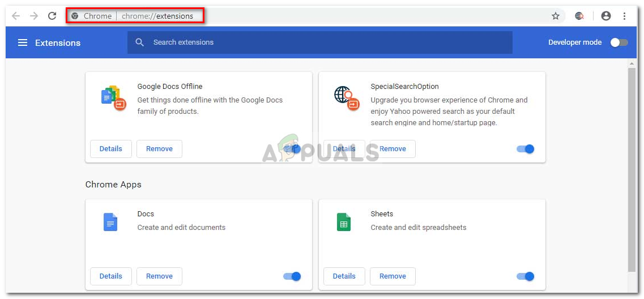Click the Docs app icon

110,222
